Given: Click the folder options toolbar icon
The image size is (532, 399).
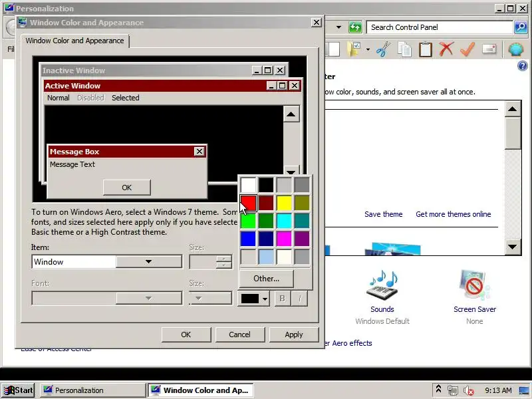Looking at the screenshot, I should (354, 49).
